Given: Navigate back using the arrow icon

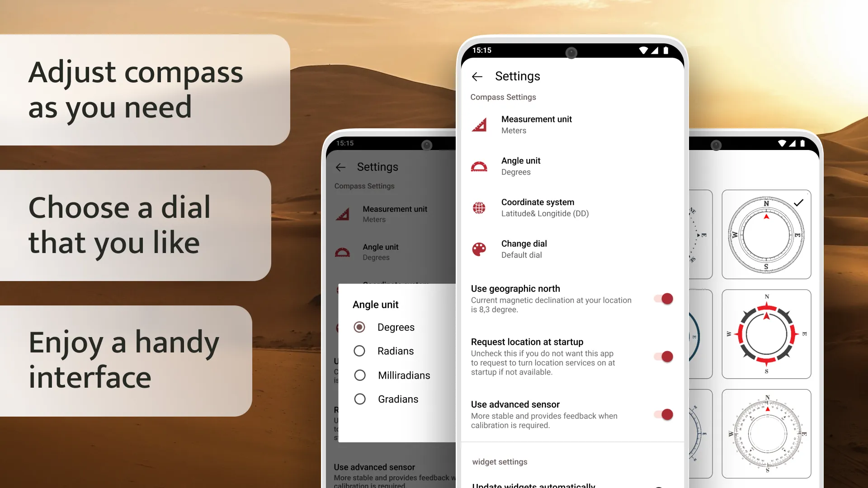Looking at the screenshot, I should click(x=477, y=76).
